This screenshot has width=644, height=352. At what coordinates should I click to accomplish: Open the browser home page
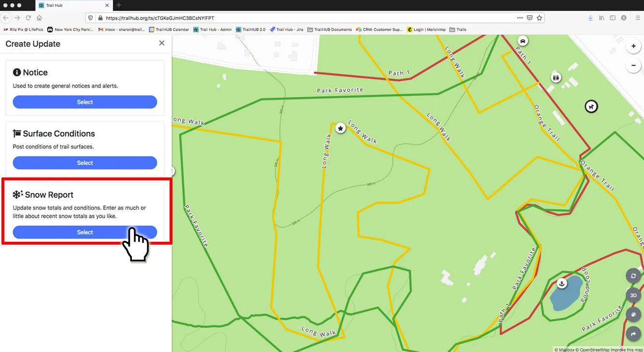pos(40,18)
